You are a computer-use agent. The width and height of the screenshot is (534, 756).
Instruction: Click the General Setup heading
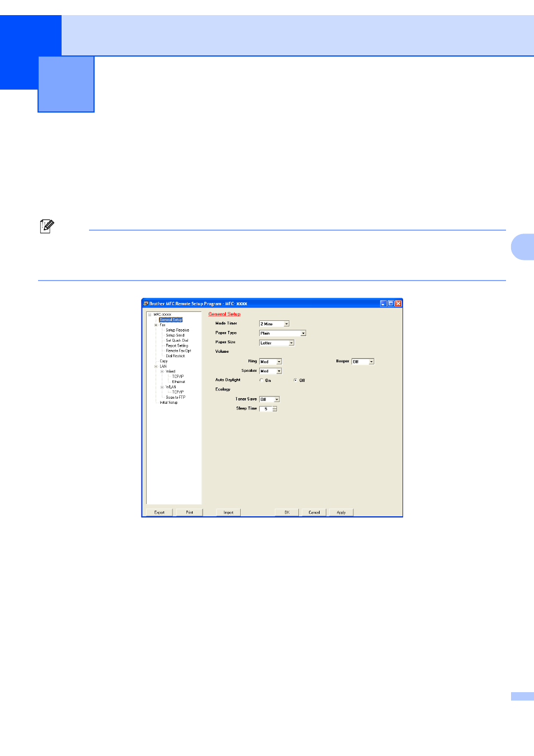pos(224,314)
